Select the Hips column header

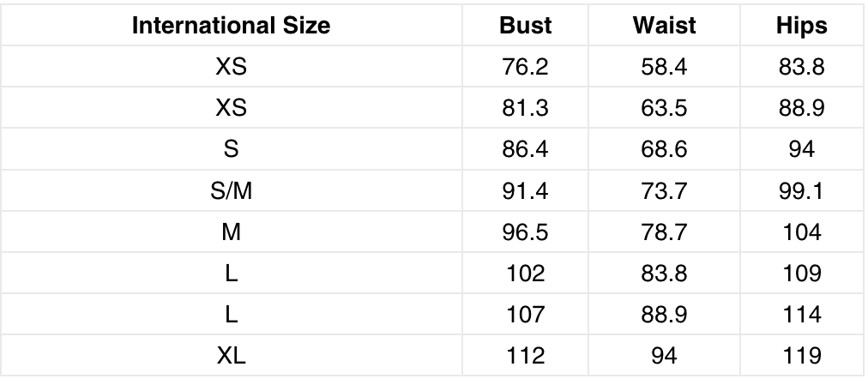pyautogui.click(x=802, y=26)
